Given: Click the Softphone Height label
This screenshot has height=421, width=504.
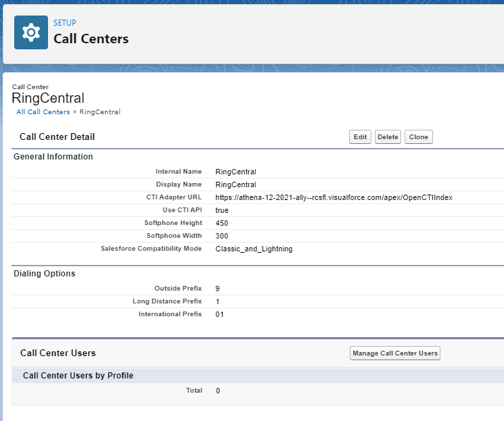Looking at the screenshot, I should click(x=173, y=223).
